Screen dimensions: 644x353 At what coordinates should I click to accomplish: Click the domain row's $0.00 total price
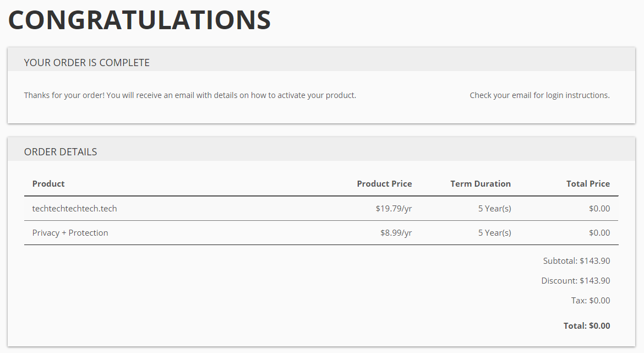599,209
